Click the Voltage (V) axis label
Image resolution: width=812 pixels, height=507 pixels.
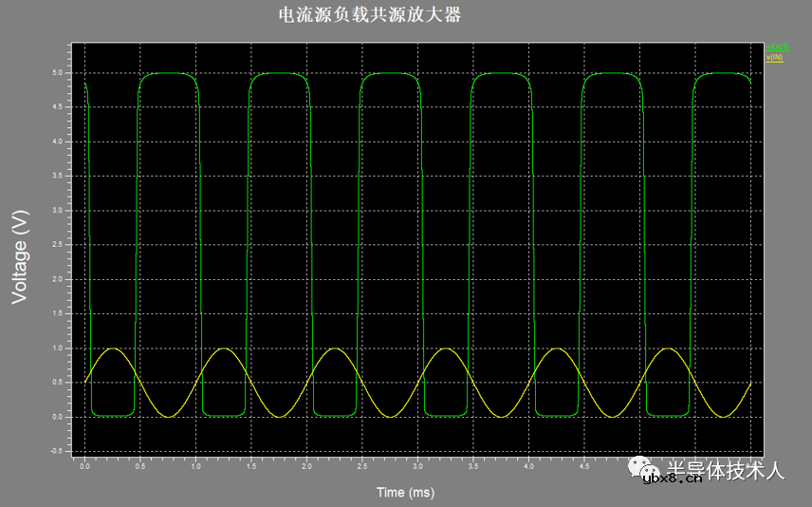tap(20, 256)
